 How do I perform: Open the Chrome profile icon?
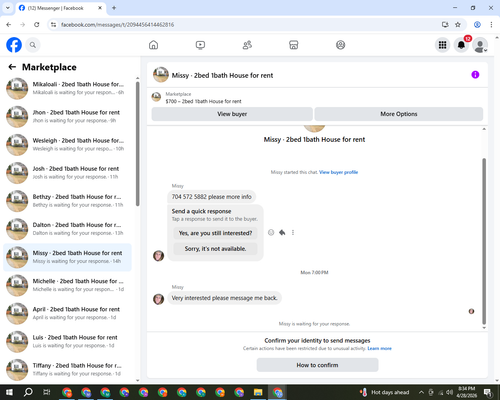point(477,25)
